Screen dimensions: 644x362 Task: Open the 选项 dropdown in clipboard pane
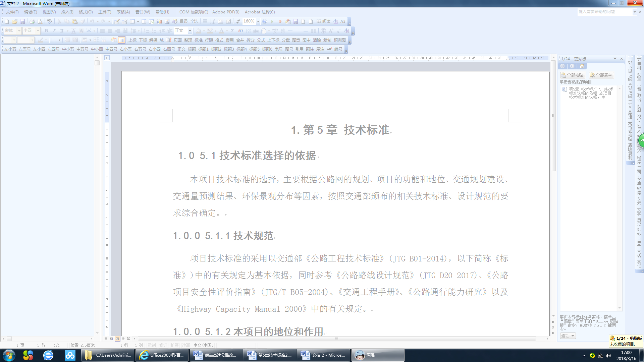pos(568,336)
